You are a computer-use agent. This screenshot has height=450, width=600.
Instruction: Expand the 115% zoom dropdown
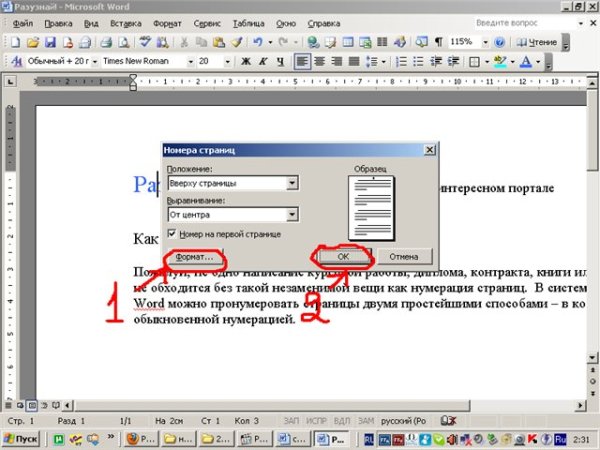click(485, 42)
